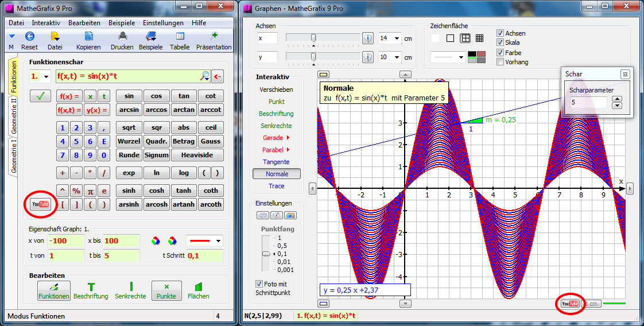
Task: Toggle the Foto mit Schnittpunkt checkbox
Action: pyautogui.click(x=259, y=284)
